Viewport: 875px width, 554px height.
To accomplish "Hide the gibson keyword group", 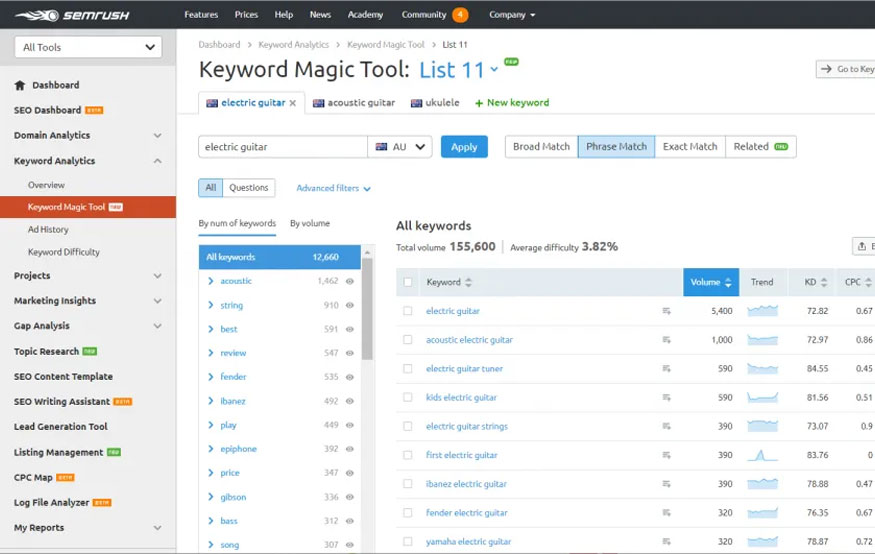I will coord(350,497).
